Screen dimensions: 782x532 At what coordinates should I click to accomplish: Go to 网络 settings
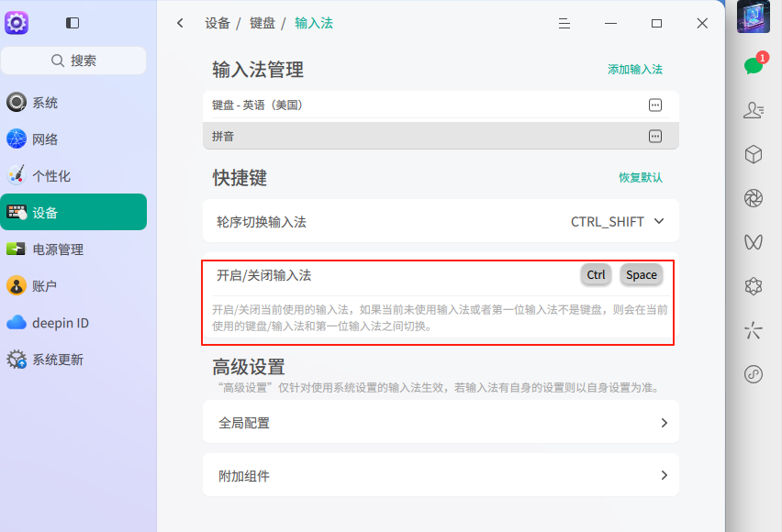coord(73,139)
